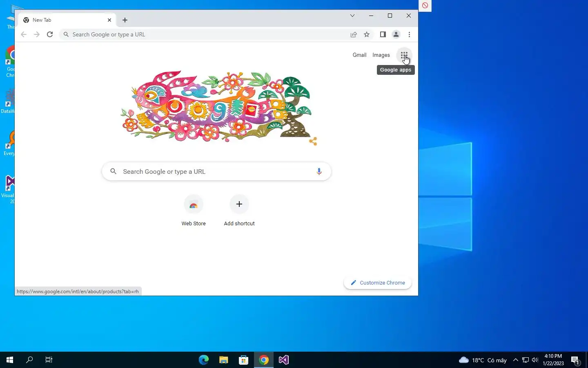This screenshot has height=368, width=588.
Task: Launch Microsoft Edge from taskbar
Action: (x=203, y=360)
